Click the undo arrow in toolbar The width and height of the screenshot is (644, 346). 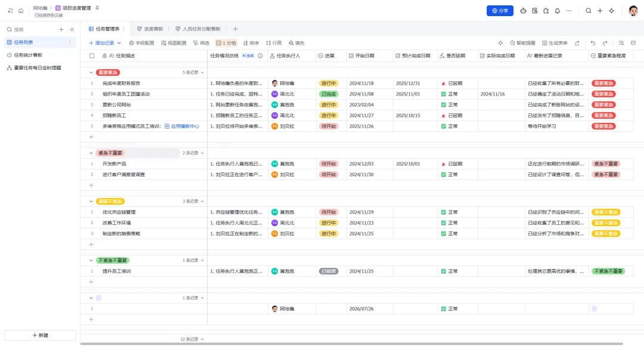[593, 43]
